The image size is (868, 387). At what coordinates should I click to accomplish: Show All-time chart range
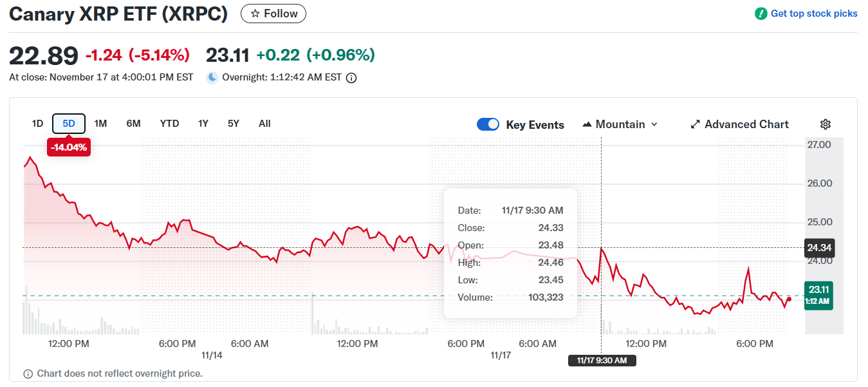coord(264,124)
